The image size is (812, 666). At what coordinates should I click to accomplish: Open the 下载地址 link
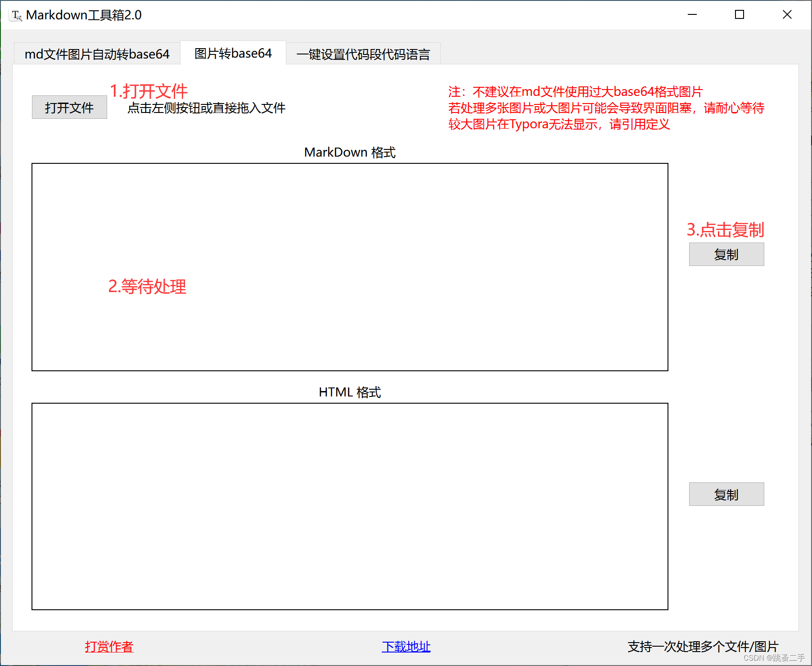tap(406, 646)
